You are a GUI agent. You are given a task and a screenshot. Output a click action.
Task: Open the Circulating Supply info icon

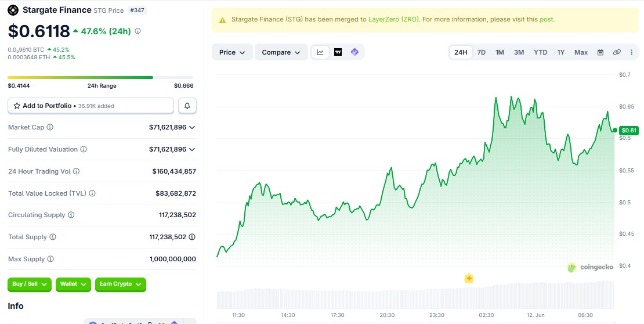coord(71,215)
